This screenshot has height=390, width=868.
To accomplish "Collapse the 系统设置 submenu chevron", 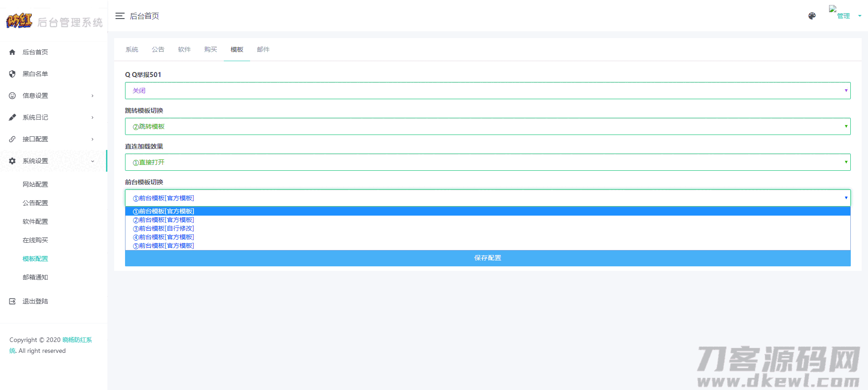I will [92, 161].
